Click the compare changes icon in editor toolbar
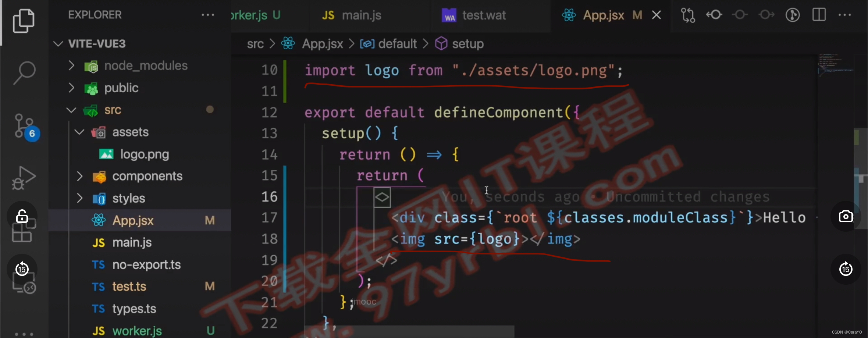The width and height of the screenshot is (868, 338). pos(688,15)
